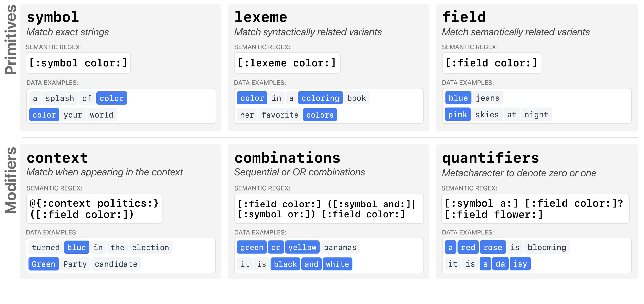Click the combinations semantic regex box
This screenshot has height=304, width=644.
point(329,209)
